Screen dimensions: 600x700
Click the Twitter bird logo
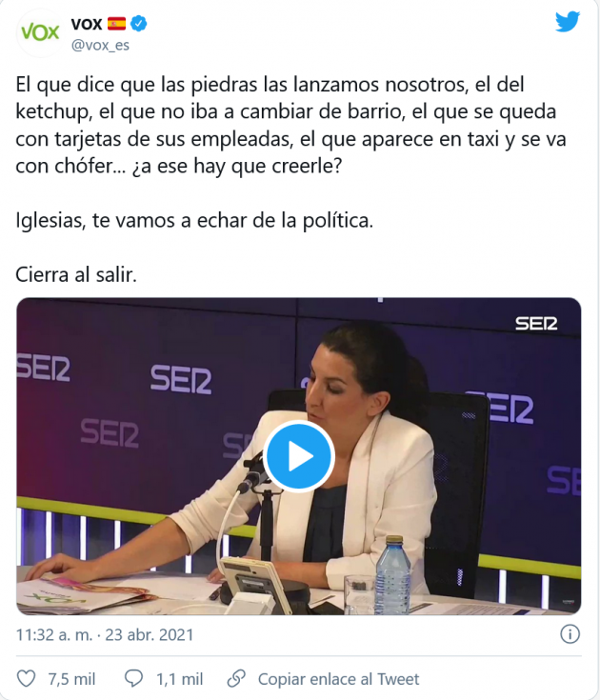[x=568, y=22]
